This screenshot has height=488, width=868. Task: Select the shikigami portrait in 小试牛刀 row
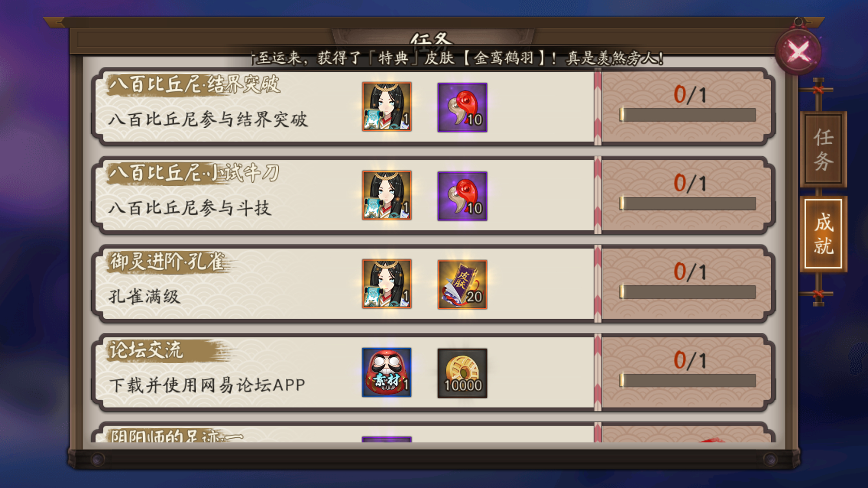point(387,195)
